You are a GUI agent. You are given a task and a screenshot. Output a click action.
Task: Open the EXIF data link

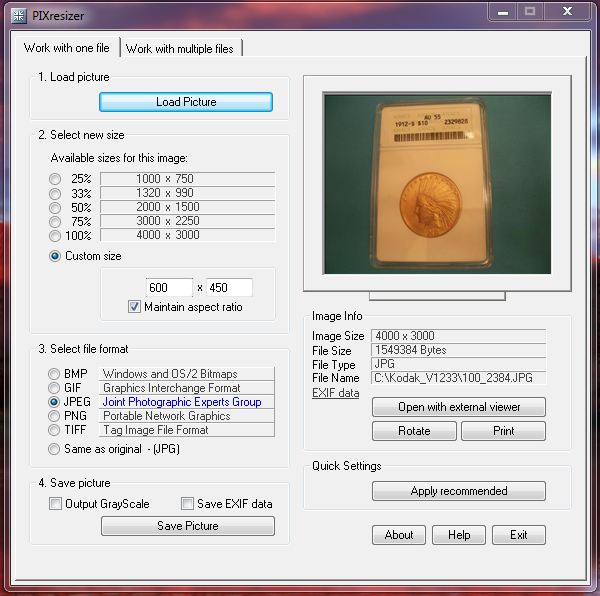(335, 393)
